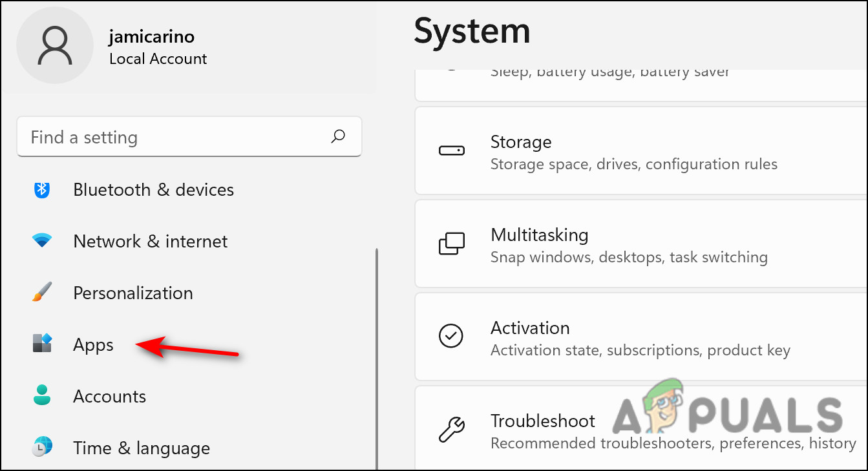Click the search magnifier icon
Image resolution: width=868 pixels, height=471 pixels.
point(338,136)
